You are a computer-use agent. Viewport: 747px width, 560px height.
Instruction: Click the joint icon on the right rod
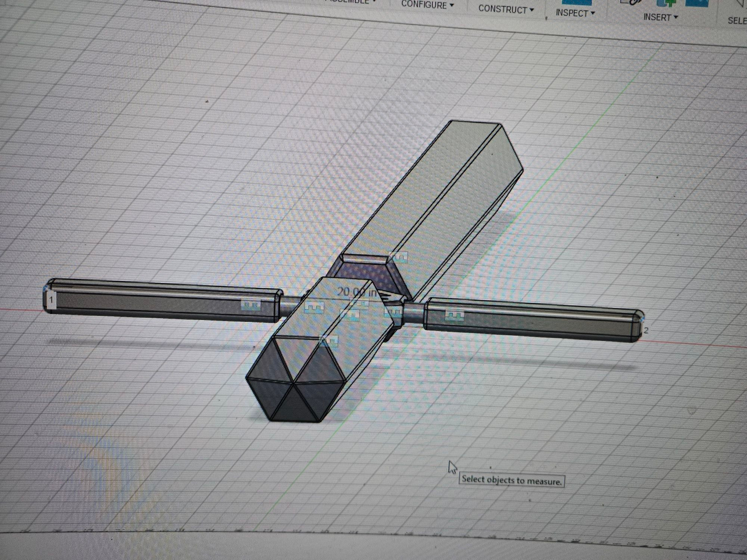tap(454, 315)
